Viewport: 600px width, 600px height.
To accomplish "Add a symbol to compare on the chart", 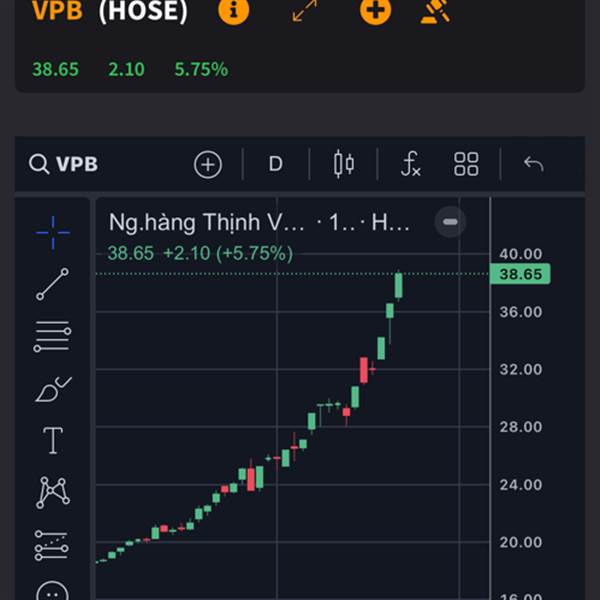I will [x=208, y=165].
